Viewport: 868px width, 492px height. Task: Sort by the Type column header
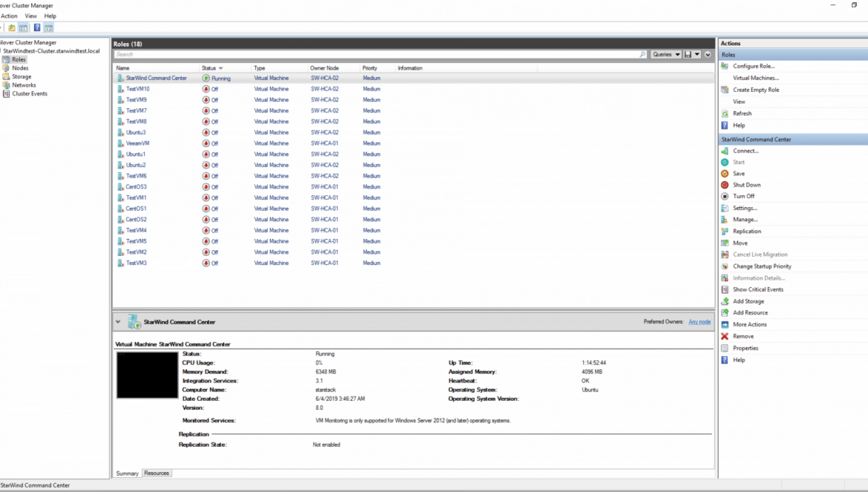coord(279,68)
